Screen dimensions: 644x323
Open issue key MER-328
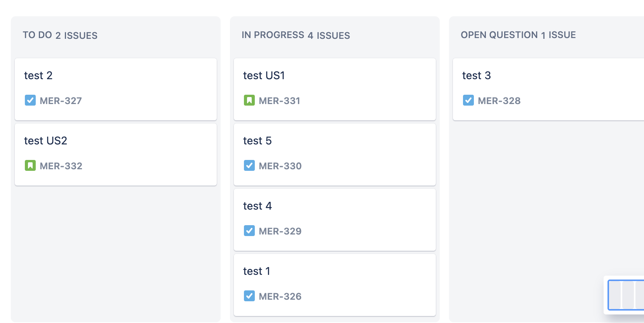[x=499, y=101]
